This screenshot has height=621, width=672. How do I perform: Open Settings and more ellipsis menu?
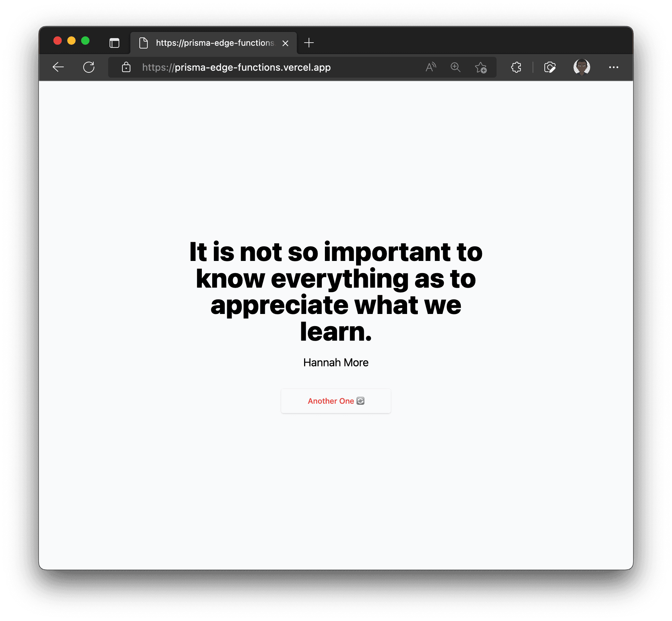pyautogui.click(x=614, y=67)
